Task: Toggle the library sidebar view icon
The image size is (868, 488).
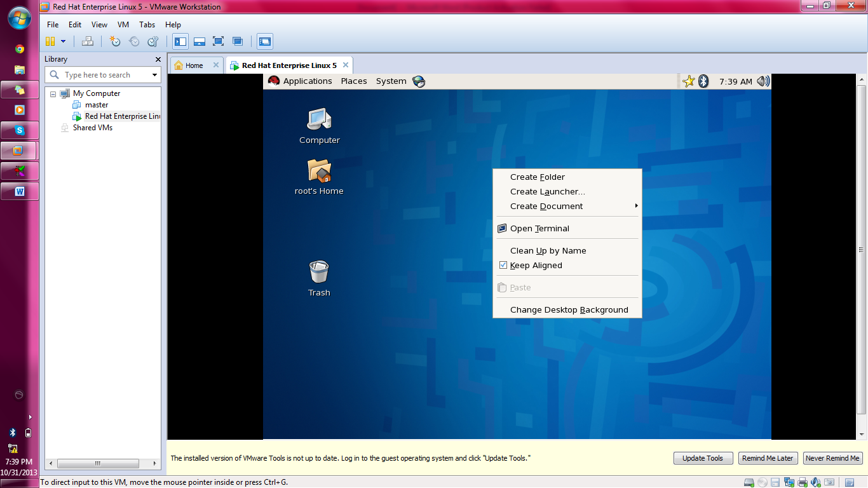Action: (x=181, y=41)
